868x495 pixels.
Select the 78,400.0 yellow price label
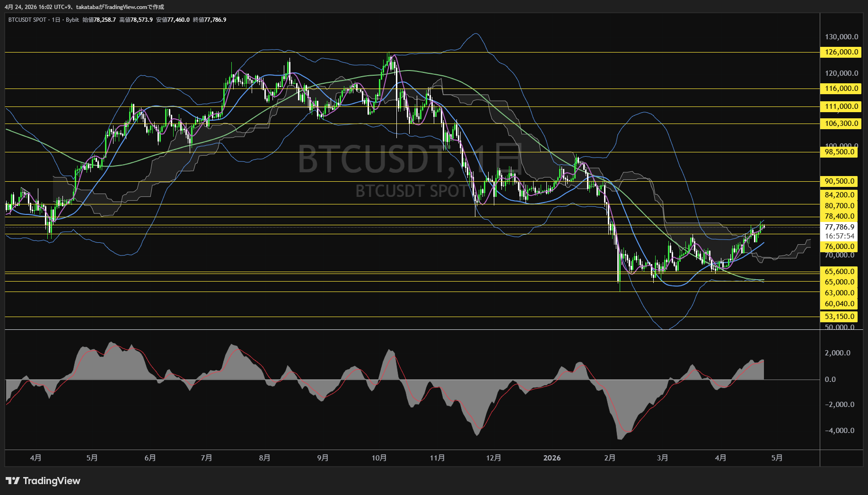pos(839,216)
